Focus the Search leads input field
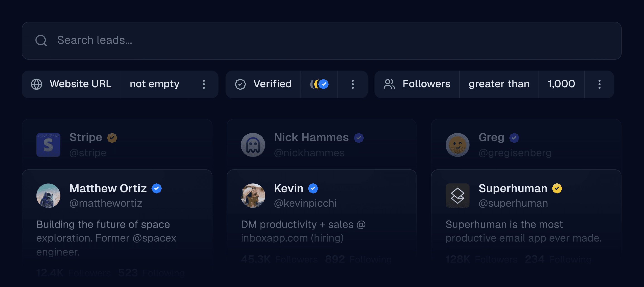 click(325, 40)
